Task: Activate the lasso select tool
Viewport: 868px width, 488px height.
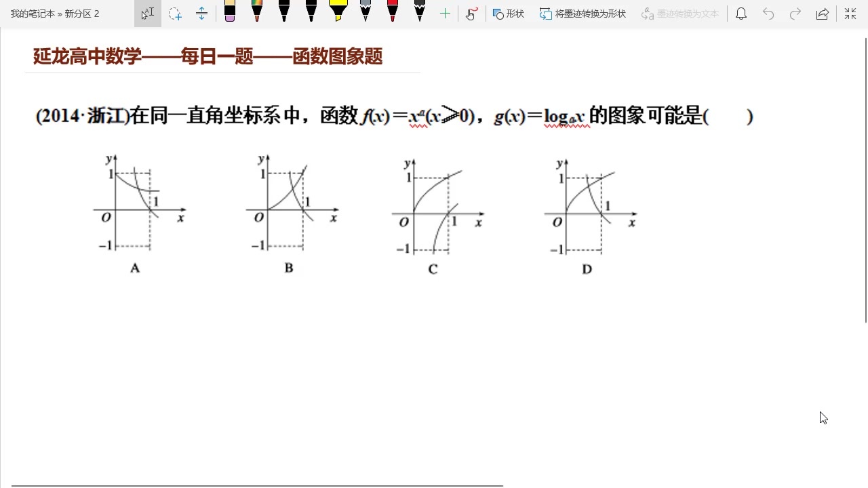Action: [x=175, y=14]
